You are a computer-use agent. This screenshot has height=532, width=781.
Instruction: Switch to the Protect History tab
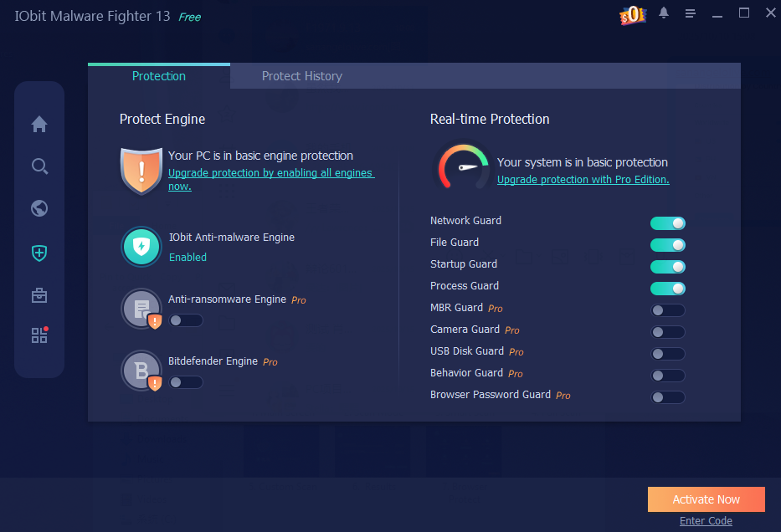[x=301, y=76]
